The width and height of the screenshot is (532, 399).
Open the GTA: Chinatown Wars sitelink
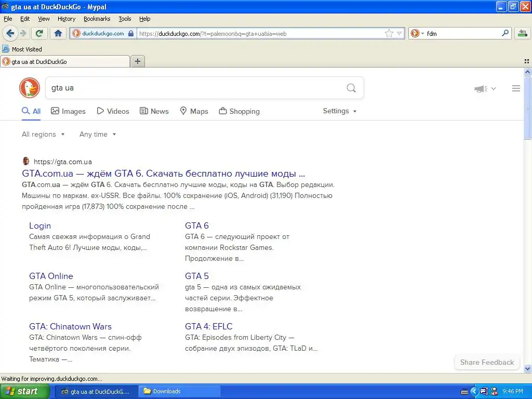click(x=70, y=326)
